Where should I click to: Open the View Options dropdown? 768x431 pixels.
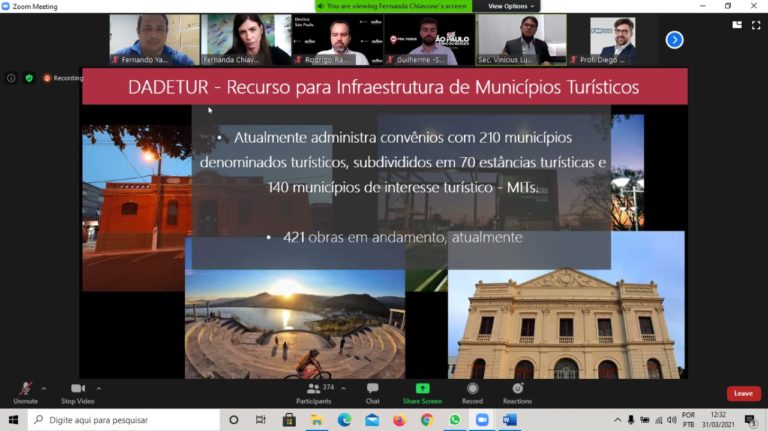(510, 6)
